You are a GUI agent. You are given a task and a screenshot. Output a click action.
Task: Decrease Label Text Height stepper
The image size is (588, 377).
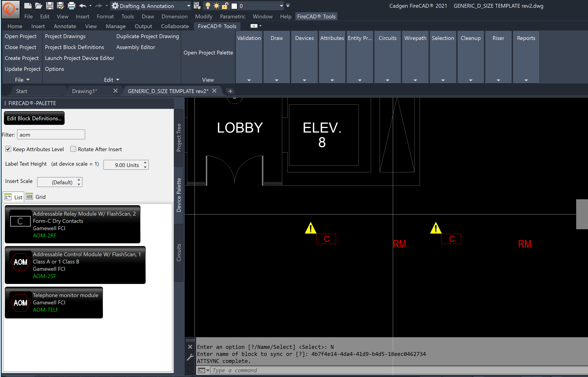[x=145, y=167]
